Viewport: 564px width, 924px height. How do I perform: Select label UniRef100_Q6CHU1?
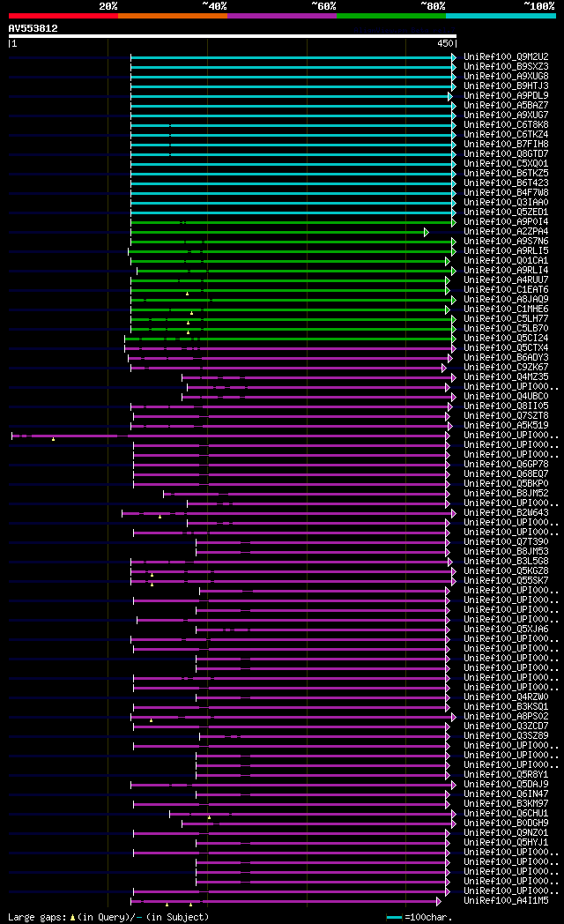[x=506, y=813]
